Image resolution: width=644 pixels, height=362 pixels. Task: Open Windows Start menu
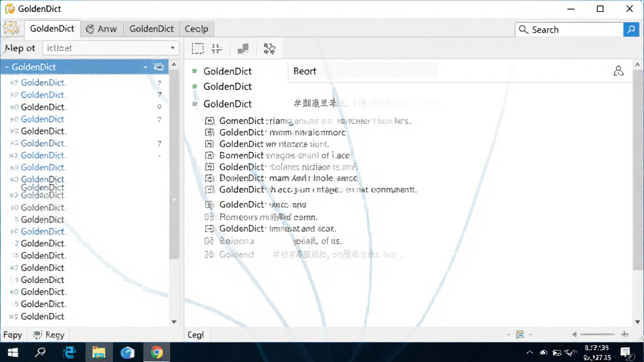click(x=13, y=352)
